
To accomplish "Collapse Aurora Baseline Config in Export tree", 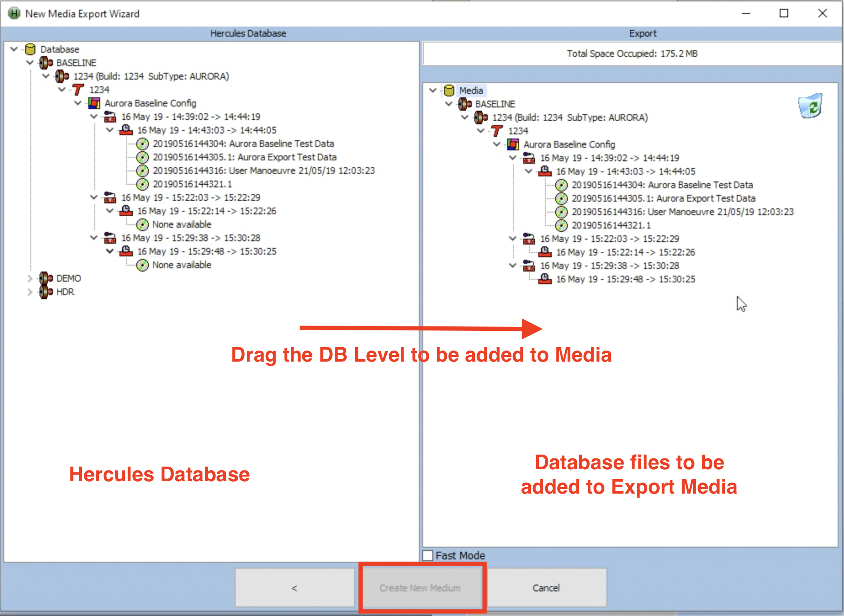I will pos(497,144).
